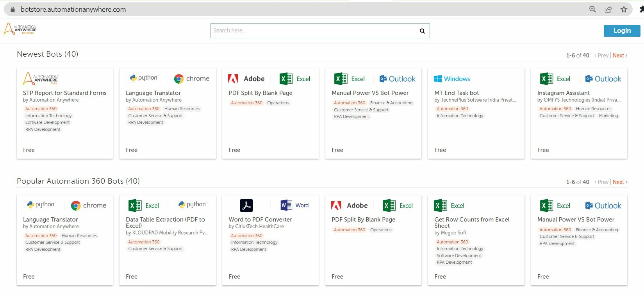
Task: Bookmark this page with the star icon
Action: pyautogui.click(x=624, y=9)
